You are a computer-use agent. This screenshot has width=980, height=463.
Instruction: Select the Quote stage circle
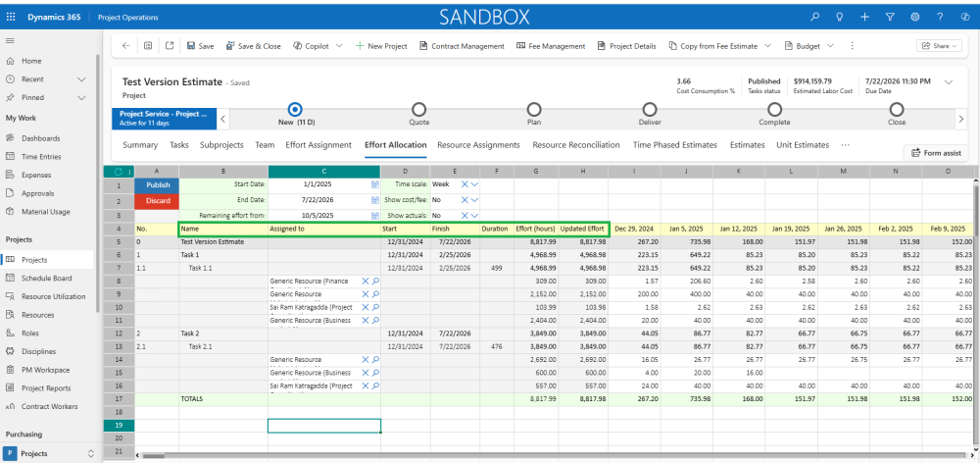coord(418,109)
